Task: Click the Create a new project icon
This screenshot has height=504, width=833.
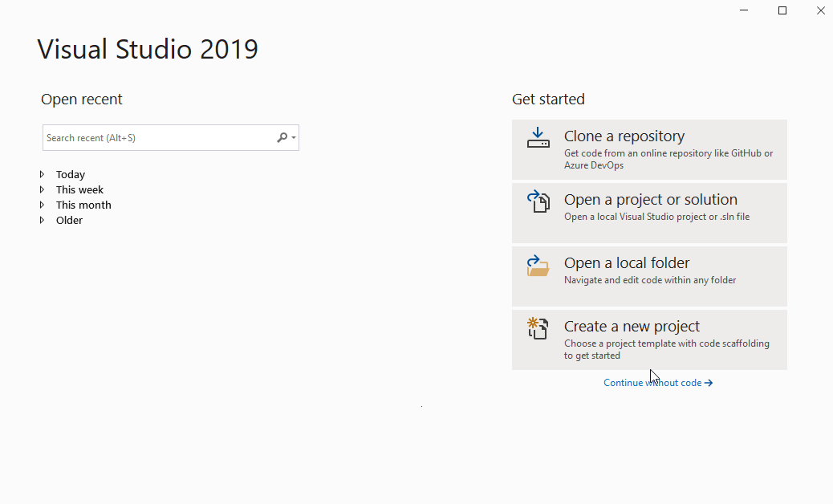Action: click(x=538, y=327)
